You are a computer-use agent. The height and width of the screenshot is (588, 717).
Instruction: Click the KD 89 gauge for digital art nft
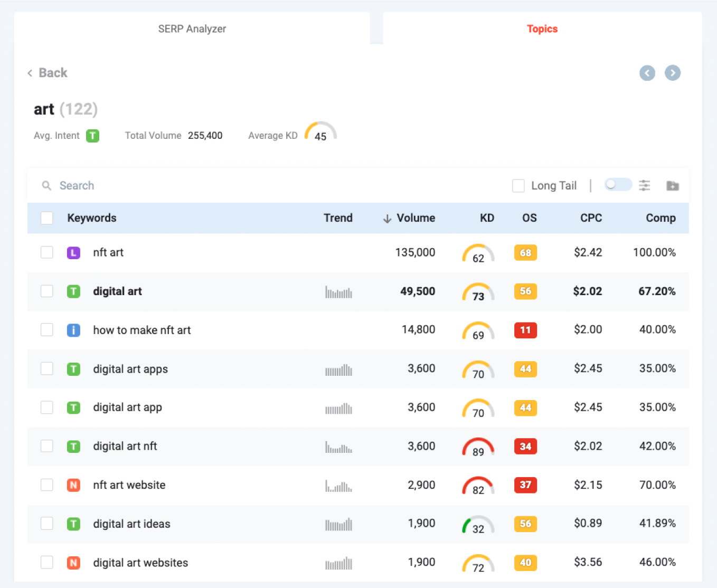(478, 448)
